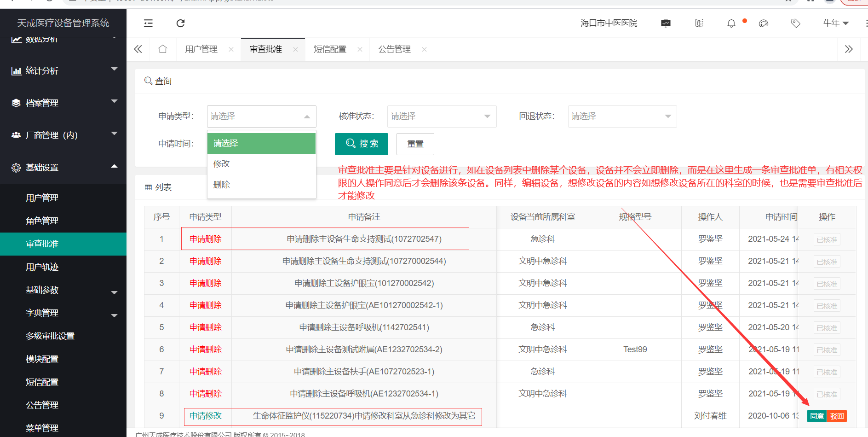Collapse the sidebar menu toggle icon
868x437 pixels.
click(148, 23)
